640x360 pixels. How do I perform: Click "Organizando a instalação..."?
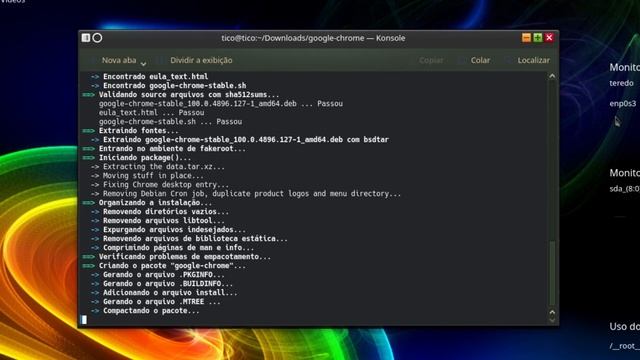coord(156,202)
